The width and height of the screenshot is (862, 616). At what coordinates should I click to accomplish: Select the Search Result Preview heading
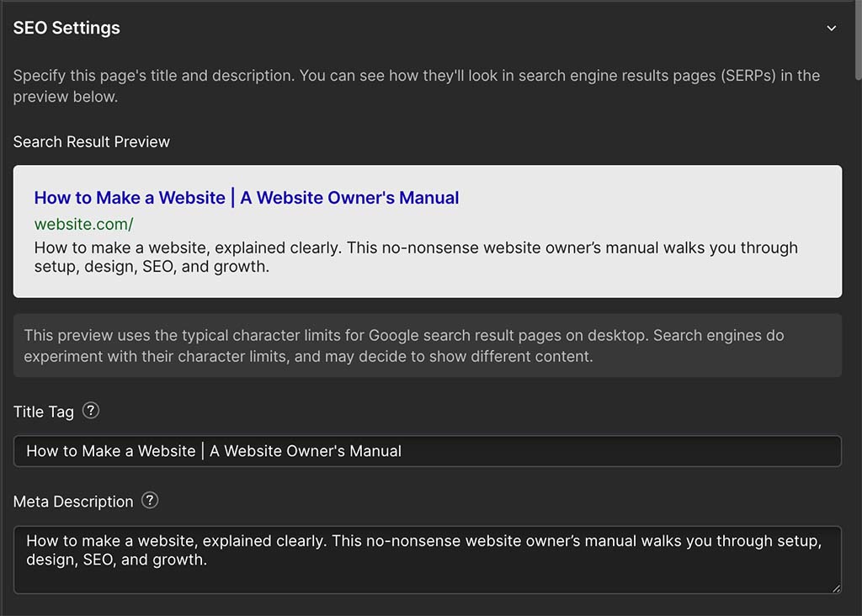(91, 141)
